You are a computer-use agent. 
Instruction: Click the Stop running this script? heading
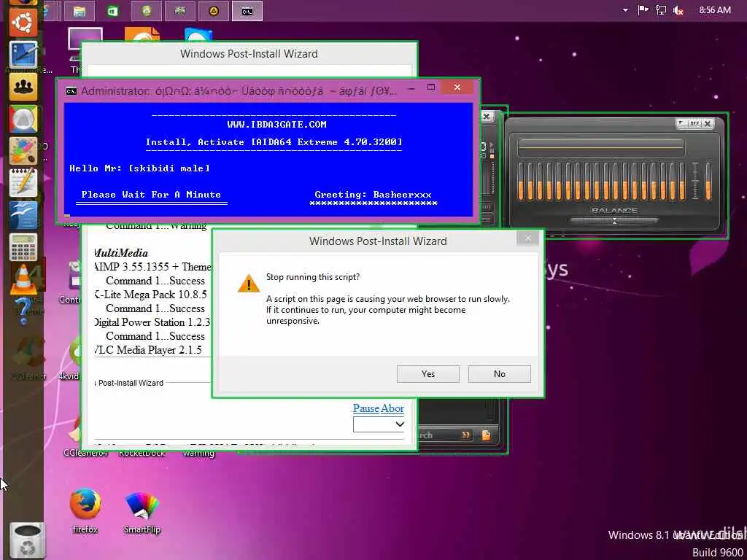coord(313,276)
